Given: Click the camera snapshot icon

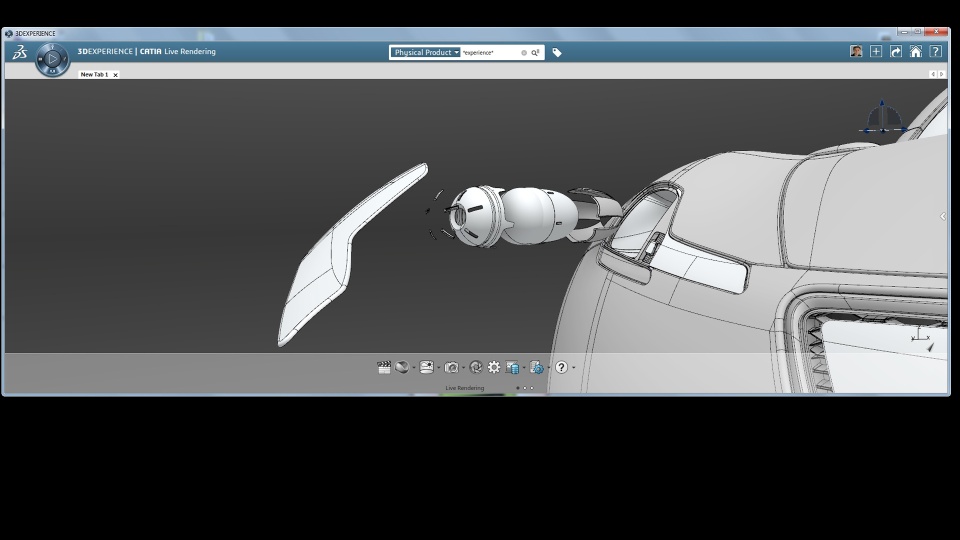Looking at the screenshot, I should click(x=451, y=367).
